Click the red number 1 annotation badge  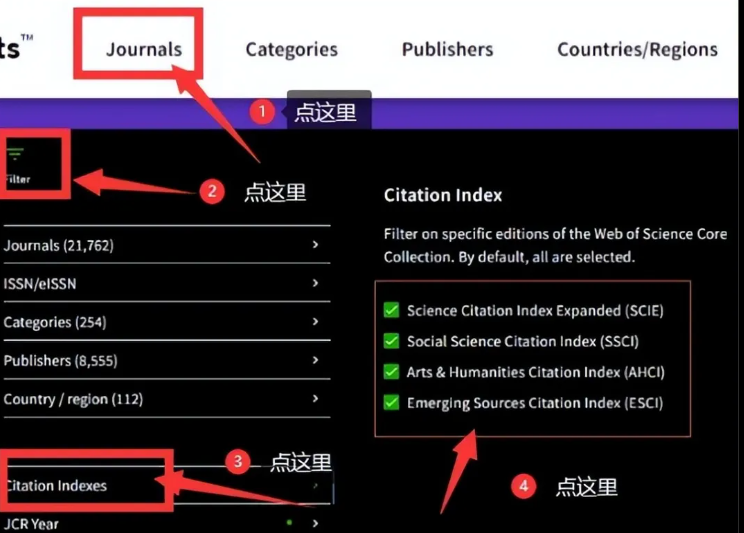click(261, 112)
